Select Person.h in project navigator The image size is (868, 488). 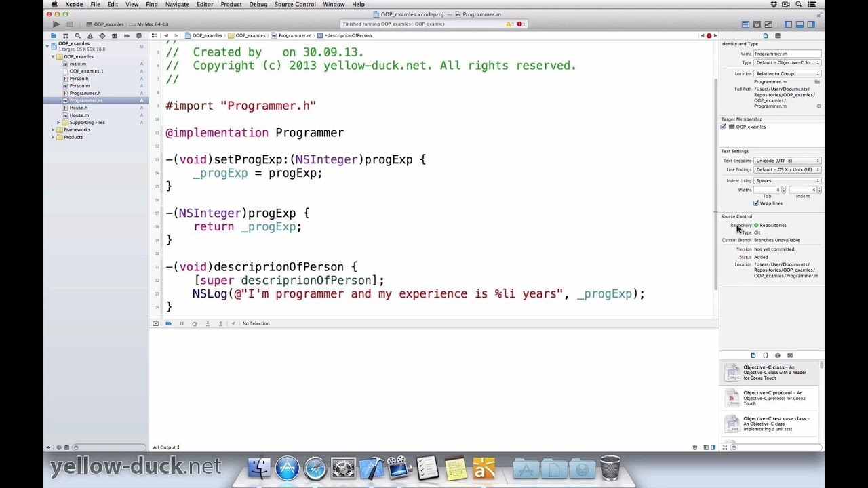[x=79, y=79]
